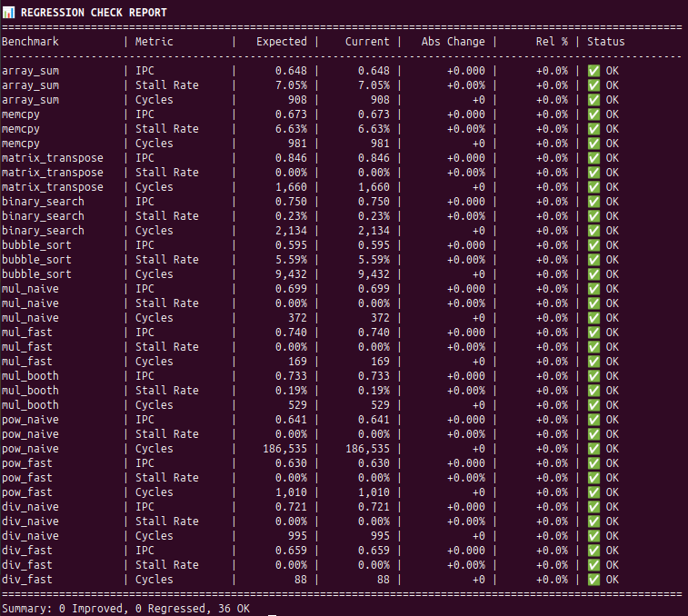The height and width of the screenshot is (616, 688).
Task: Click green checkmark in binary_search Stall Rate row
Action: click(x=593, y=216)
